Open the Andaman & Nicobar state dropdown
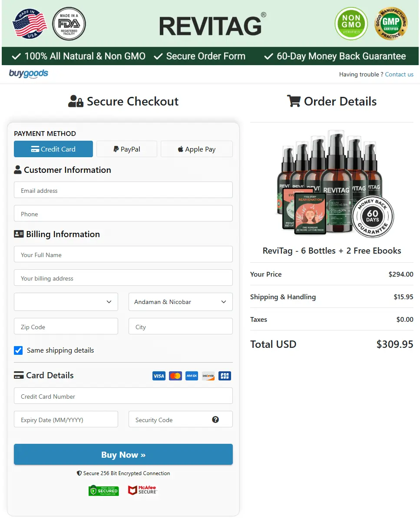 point(180,301)
